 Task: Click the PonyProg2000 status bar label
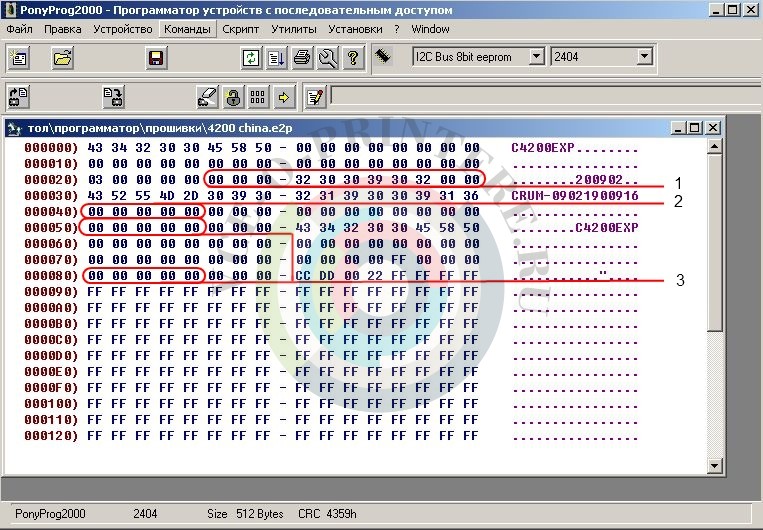tap(50, 514)
